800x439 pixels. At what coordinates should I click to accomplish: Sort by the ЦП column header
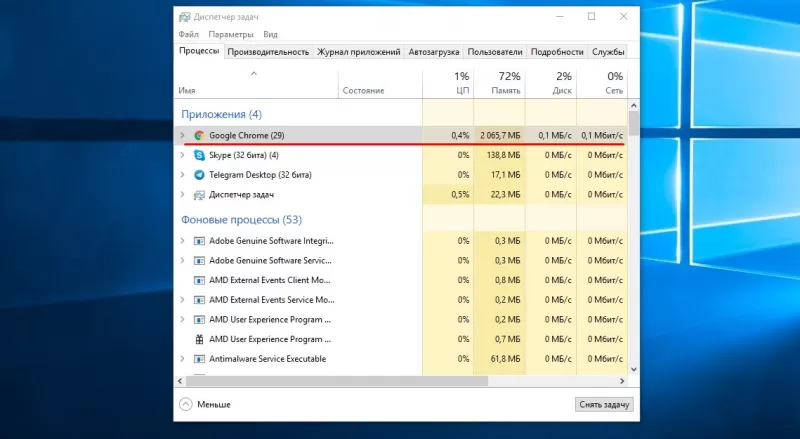[448, 83]
